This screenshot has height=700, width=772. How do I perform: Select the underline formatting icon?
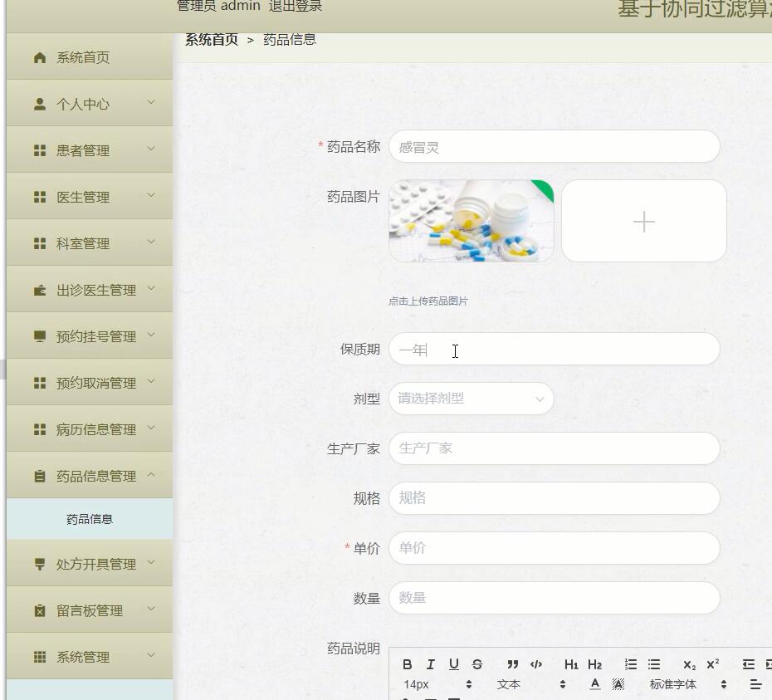[453, 664]
